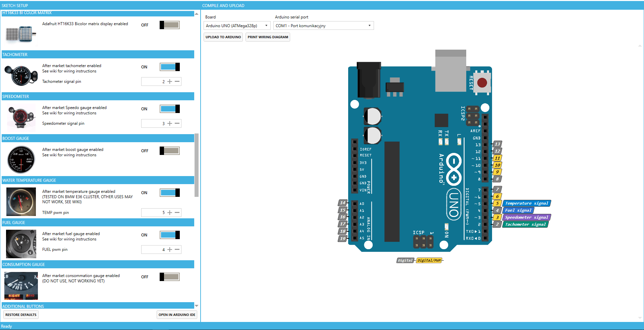
Task: Click the speedometer gauge picture
Action: coord(21,117)
